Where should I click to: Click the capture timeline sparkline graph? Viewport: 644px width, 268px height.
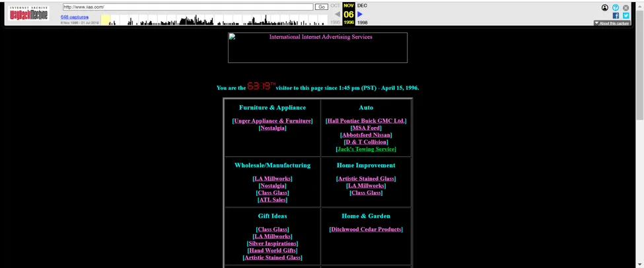[x=215, y=20]
